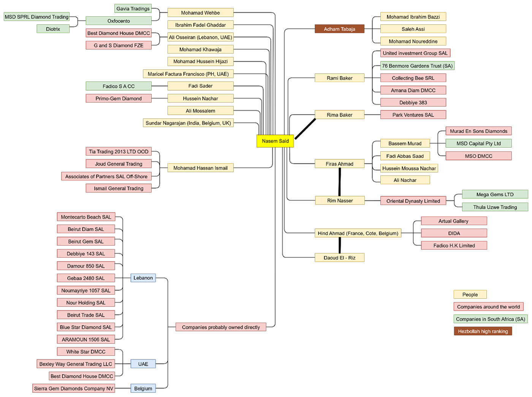Click the Sierra Gem Diamonds Company NV box
This screenshot has width=532, height=397.
click(x=74, y=388)
